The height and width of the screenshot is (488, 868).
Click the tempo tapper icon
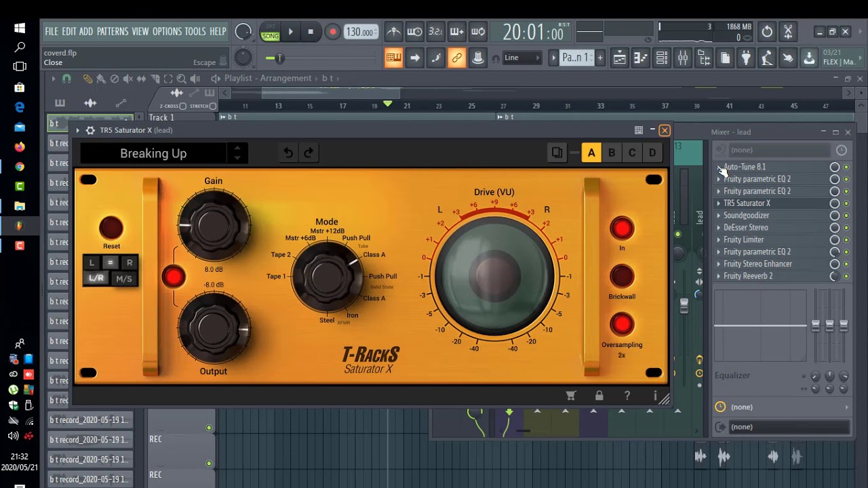(767, 58)
